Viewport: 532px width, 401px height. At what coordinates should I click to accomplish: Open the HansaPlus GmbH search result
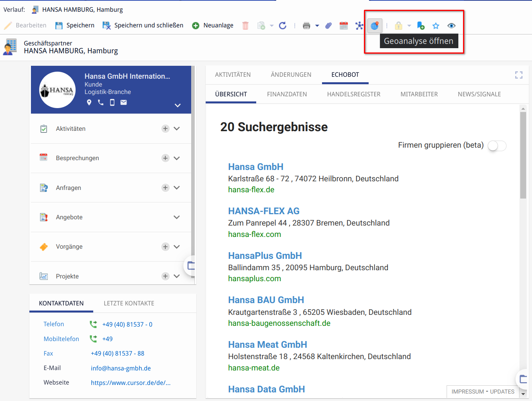pos(265,256)
